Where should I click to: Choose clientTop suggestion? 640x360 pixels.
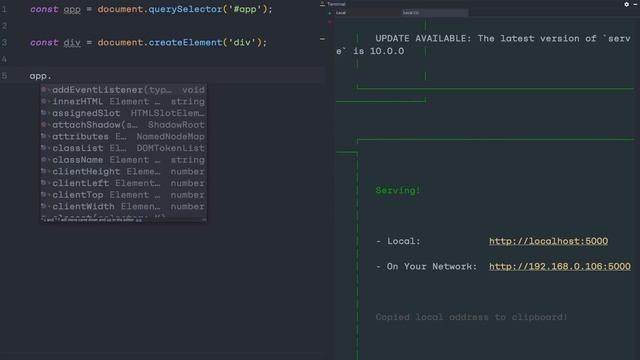(124, 195)
